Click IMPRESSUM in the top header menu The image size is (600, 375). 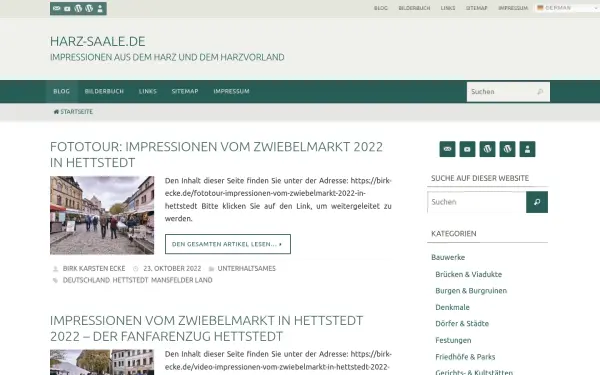(x=513, y=8)
